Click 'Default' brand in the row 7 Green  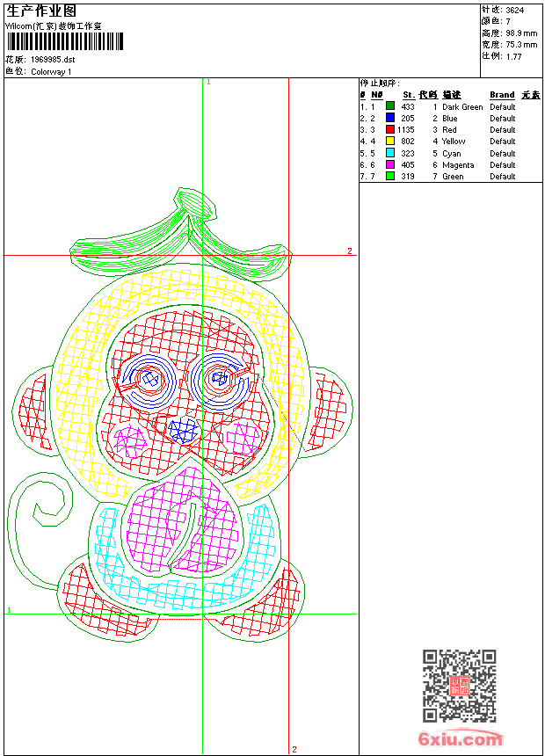tap(502, 177)
